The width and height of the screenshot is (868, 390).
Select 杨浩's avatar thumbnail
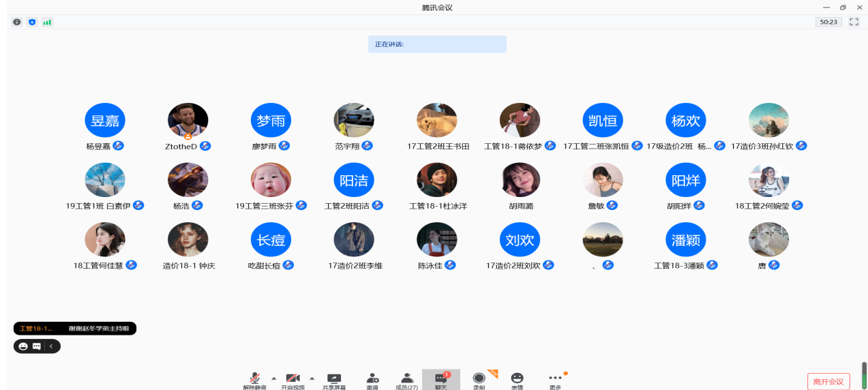pos(188,180)
